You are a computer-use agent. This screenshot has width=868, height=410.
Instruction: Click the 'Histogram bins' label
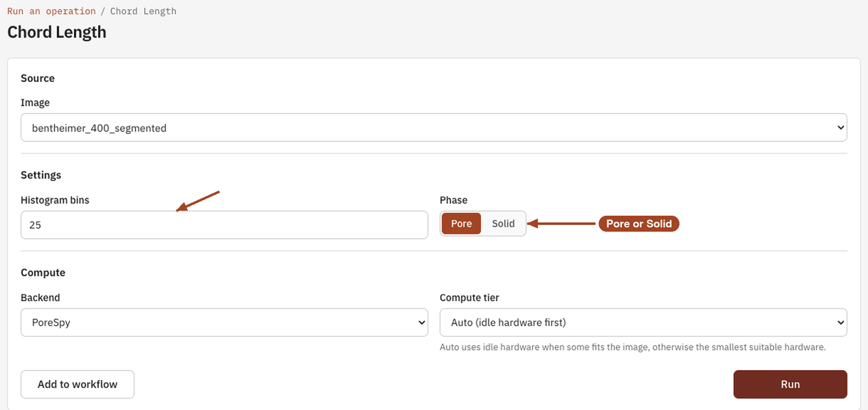pos(55,200)
